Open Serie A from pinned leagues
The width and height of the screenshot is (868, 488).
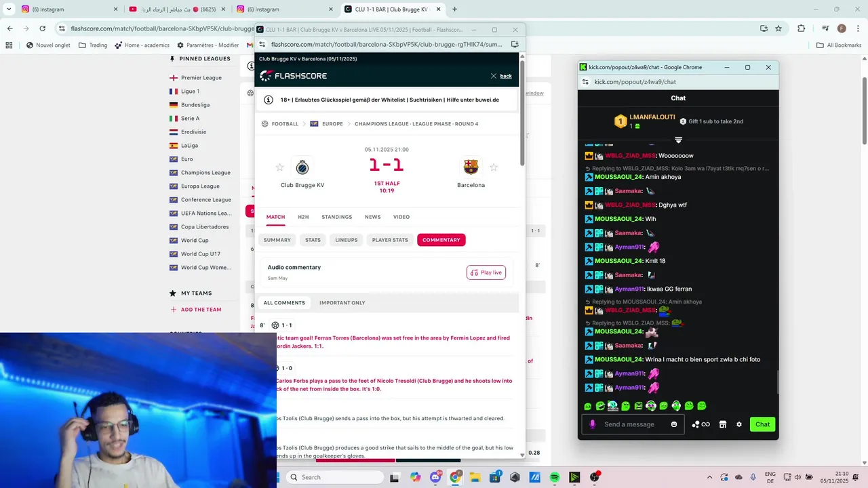click(190, 119)
